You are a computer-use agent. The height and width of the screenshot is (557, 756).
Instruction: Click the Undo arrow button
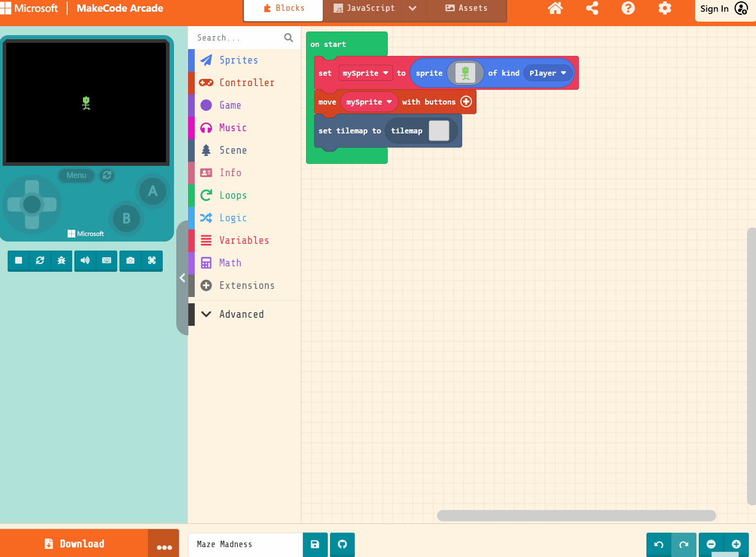(x=659, y=544)
